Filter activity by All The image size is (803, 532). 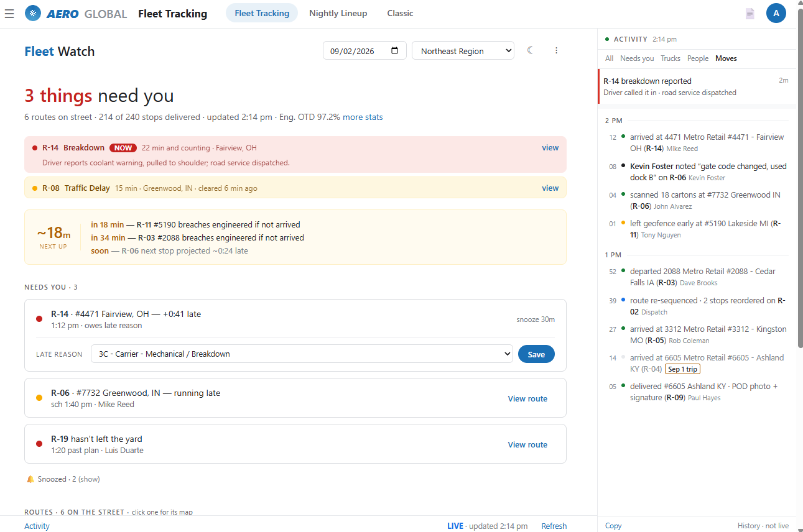coord(609,58)
